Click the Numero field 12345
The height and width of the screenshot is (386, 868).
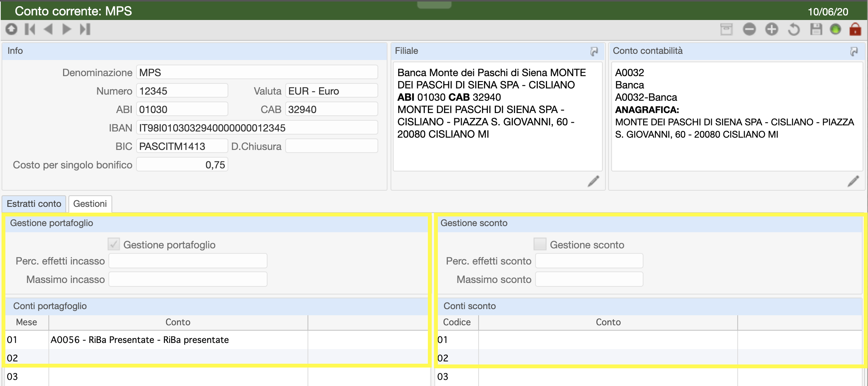coord(182,91)
